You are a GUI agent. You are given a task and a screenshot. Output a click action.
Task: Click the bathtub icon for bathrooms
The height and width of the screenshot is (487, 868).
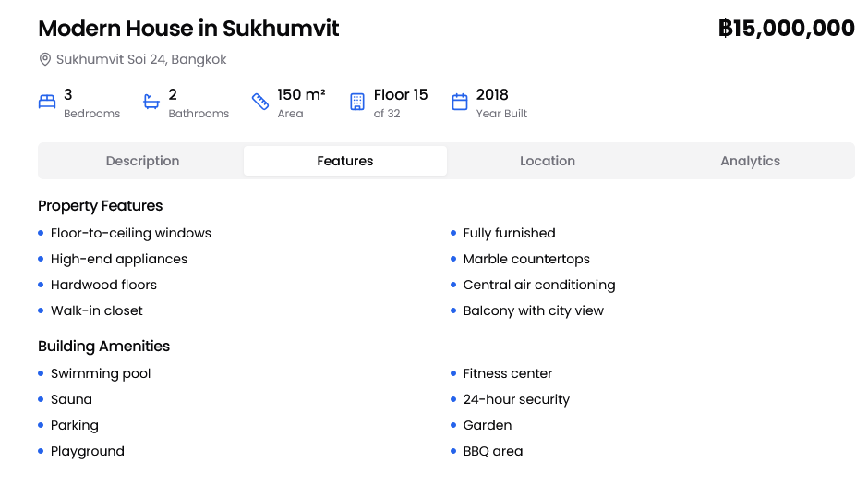point(151,102)
